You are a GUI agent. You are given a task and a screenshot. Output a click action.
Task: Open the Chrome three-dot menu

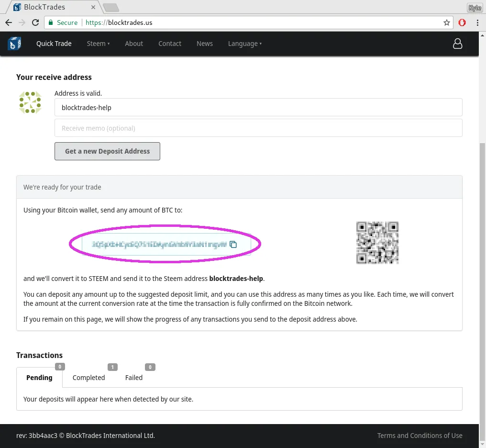click(x=477, y=22)
